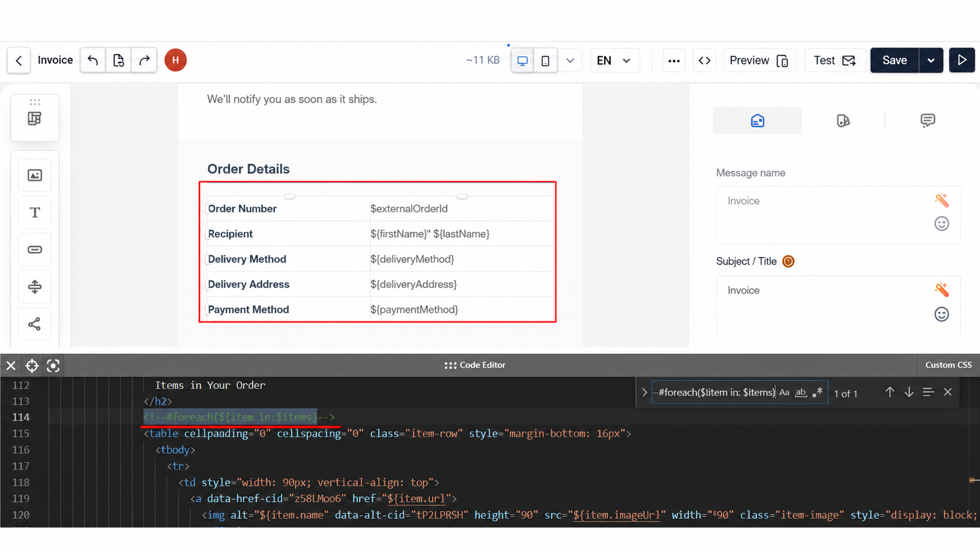Open version history document icon
980x552 pixels.
(118, 60)
